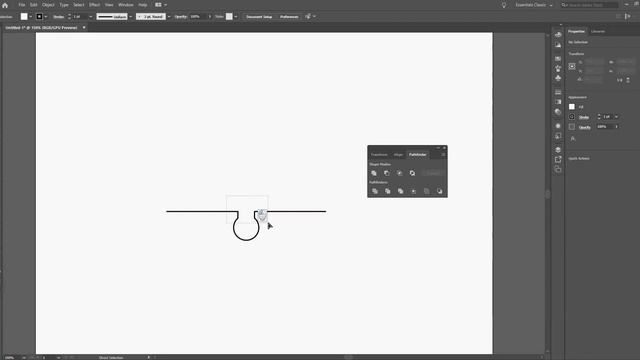
Task: Select the Untitled-1 document tab
Action: click(41, 28)
